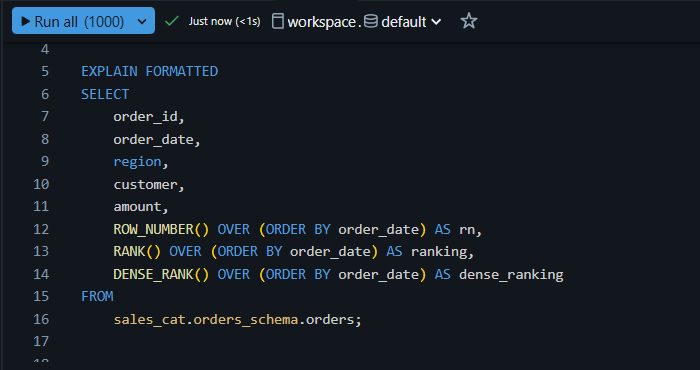This screenshot has height=370, width=700.
Task: Click the workspace catalog name
Action: [321, 22]
